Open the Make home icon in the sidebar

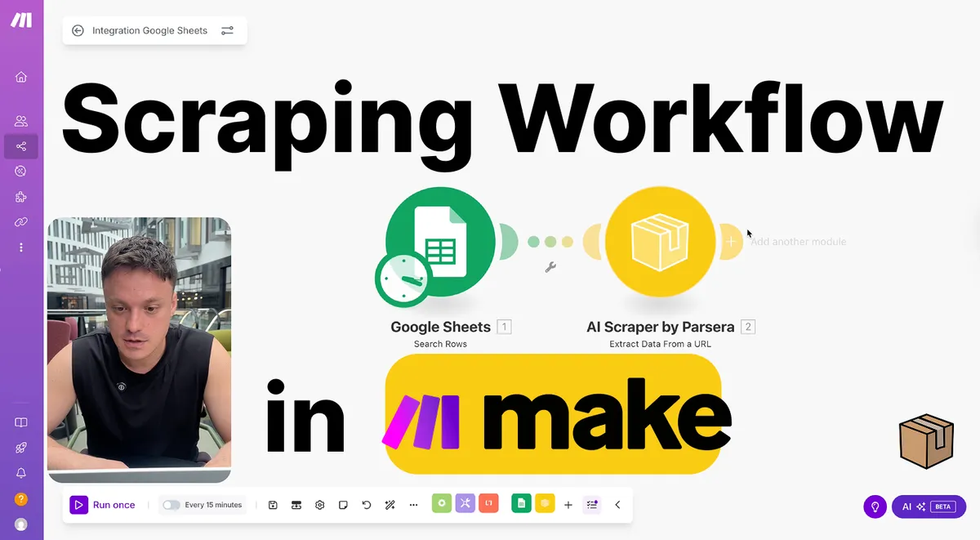[x=20, y=76]
